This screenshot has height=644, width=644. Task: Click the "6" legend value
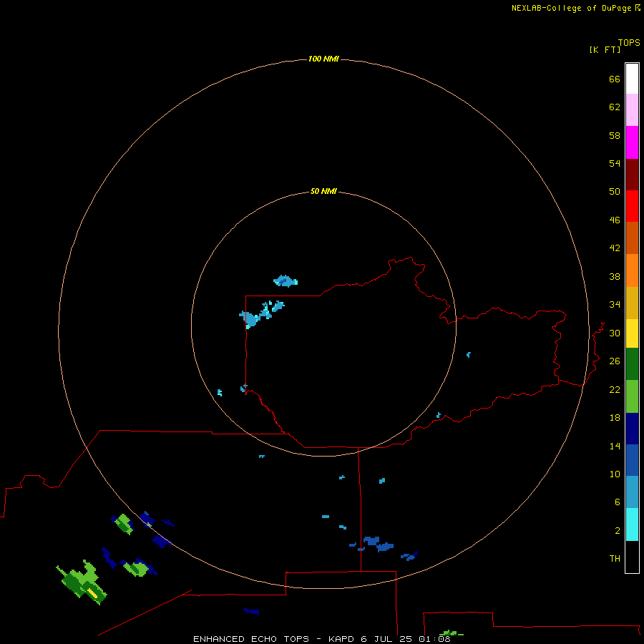pyautogui.click(x=618, y=502)
